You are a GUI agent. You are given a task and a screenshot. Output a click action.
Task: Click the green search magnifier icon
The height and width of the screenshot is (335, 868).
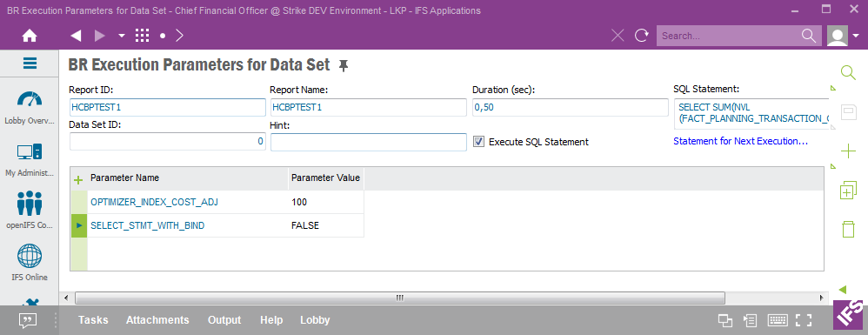coord(848,72)
